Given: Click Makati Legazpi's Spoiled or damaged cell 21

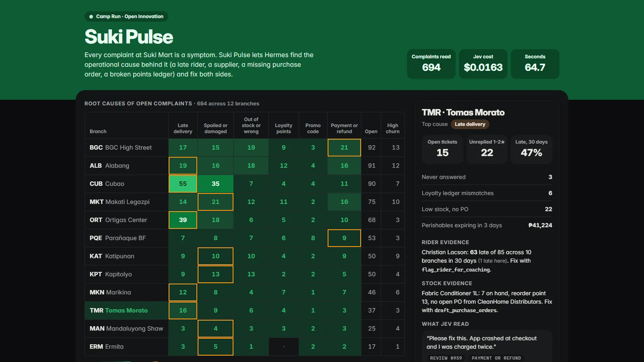Looking at the screenshot, I should pyautogui.click(x=215, y=202).
